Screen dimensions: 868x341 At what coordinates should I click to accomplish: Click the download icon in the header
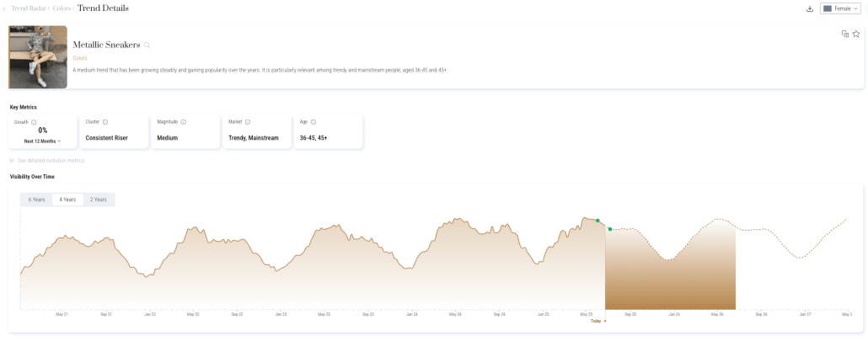810,8
